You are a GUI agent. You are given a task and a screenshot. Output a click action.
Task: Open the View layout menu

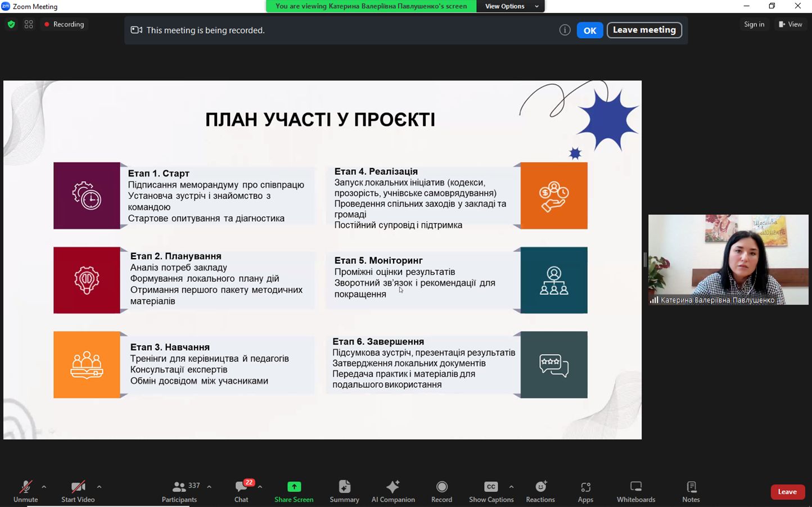[x=790, y=24]
